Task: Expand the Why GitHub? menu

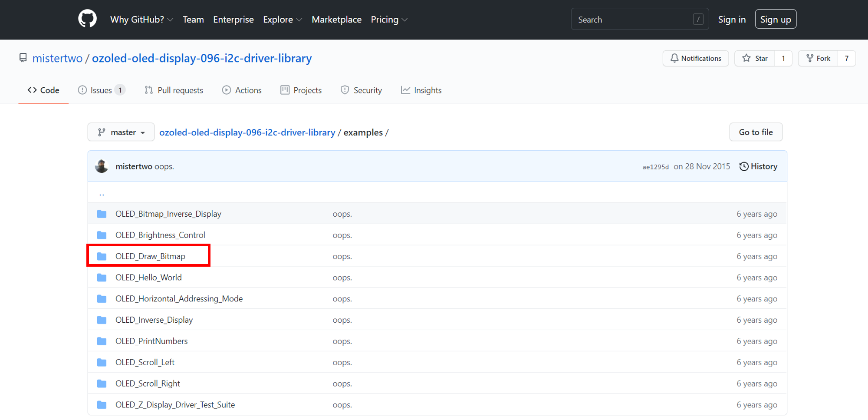Action: (141, 20)
